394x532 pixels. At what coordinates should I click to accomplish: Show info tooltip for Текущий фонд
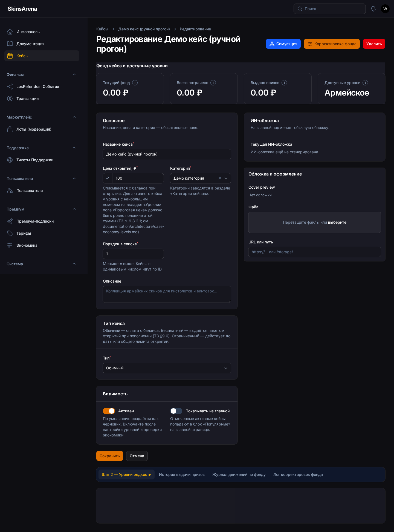click(135, 83)
